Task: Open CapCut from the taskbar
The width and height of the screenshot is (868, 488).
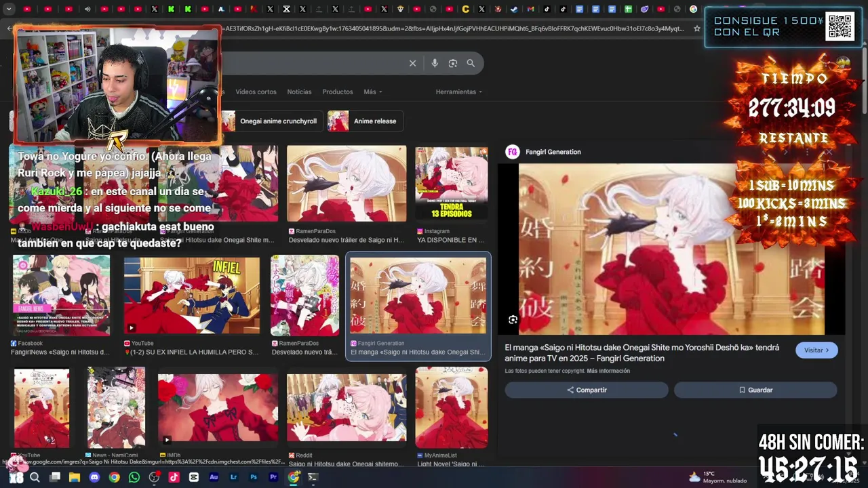Action: pyautogui.click(x=194, y=477)
